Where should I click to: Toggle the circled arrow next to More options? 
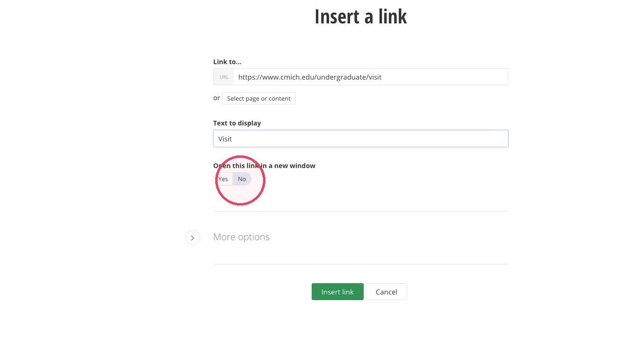pyautogui.click(x=192, y=238)
